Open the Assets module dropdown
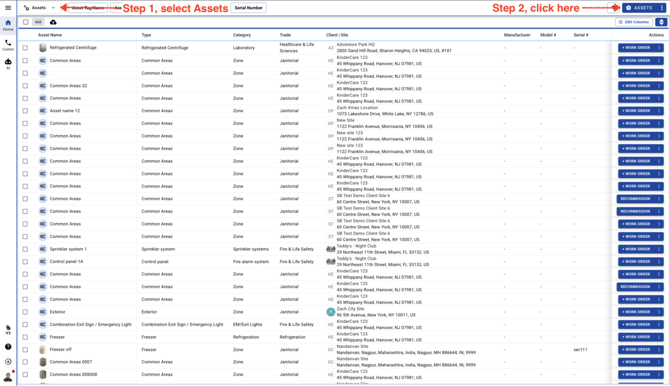This screenshot has height=386, width=670. pyautogui.click(x=39, y=8)
